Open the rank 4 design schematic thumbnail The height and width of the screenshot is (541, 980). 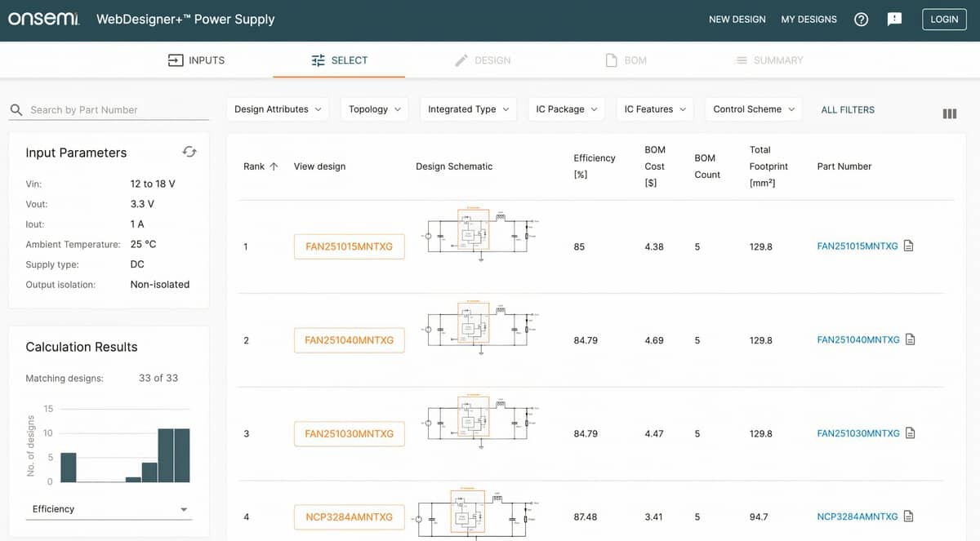tap(477, 514)
